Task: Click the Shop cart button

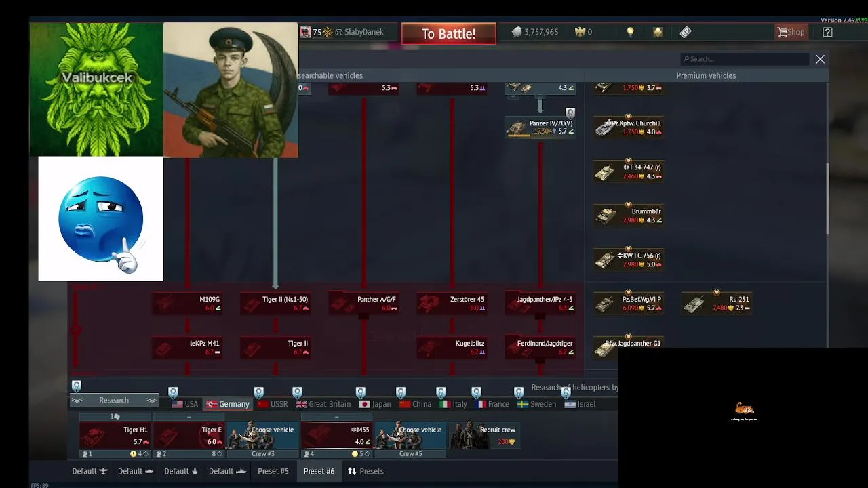Action: 791,32
